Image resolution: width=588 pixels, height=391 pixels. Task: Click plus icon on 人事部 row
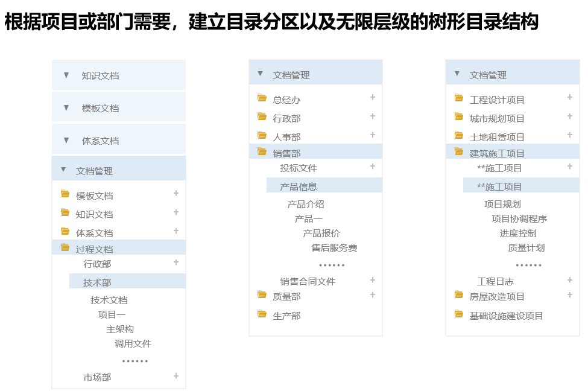coord(373,135)
